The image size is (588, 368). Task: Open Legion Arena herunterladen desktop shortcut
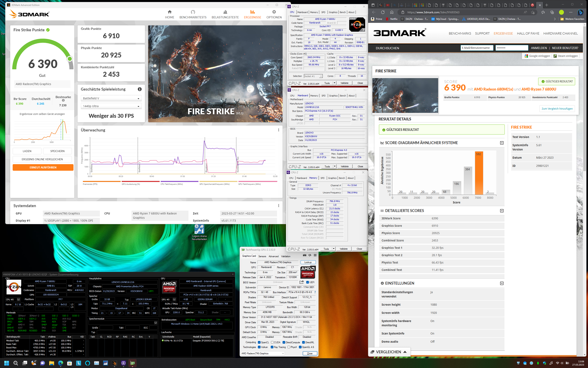click(199, 232)
